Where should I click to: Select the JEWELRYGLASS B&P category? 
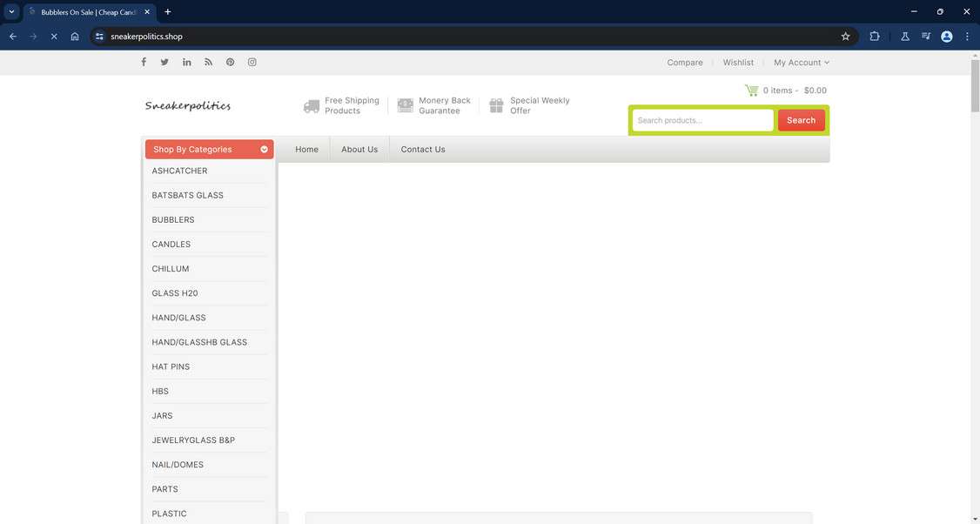coord(193,440)
